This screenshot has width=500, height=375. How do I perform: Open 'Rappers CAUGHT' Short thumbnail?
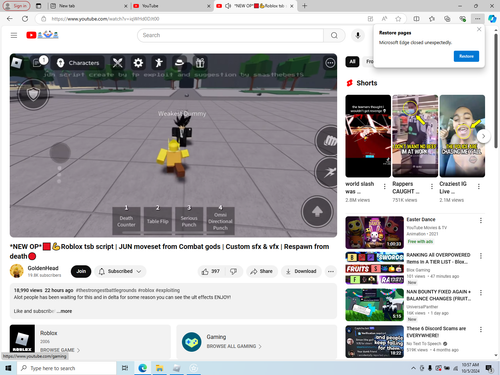click(x=415, y=136)
